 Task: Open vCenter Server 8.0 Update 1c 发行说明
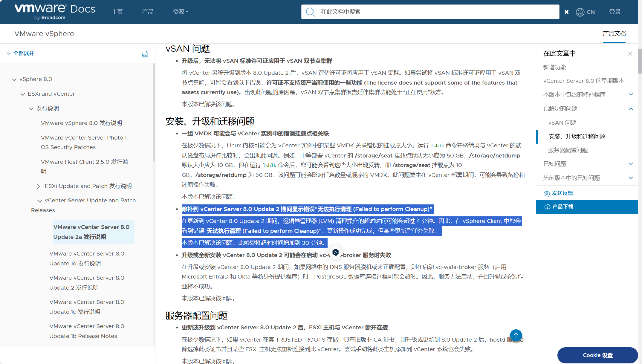point(87,307)
